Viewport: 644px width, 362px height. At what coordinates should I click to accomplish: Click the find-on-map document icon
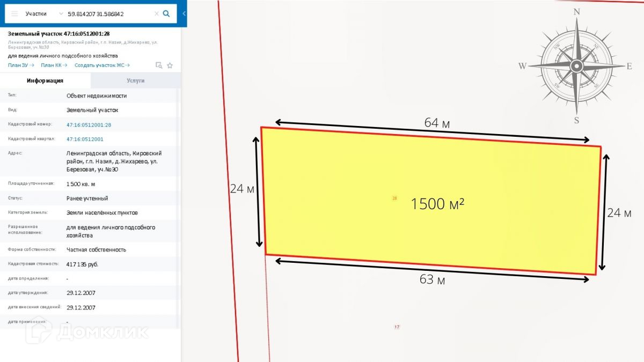coord(159,65)
